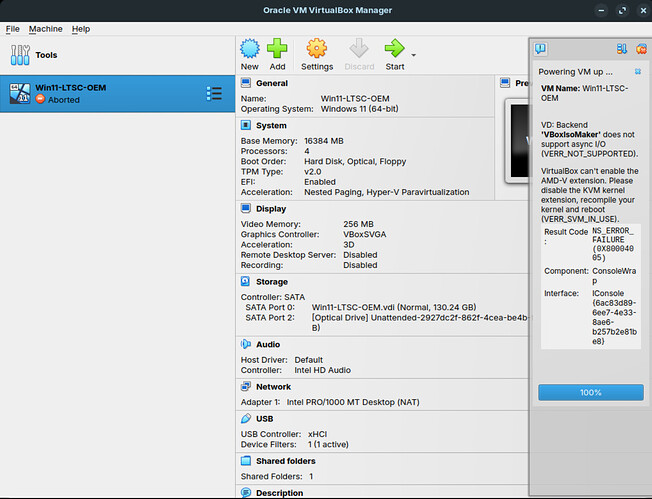Open the Win11-LTSC-OEM machine tools menu icon
Image resolution: width=652 pixels, height=499 pixels.
(214, 94)
